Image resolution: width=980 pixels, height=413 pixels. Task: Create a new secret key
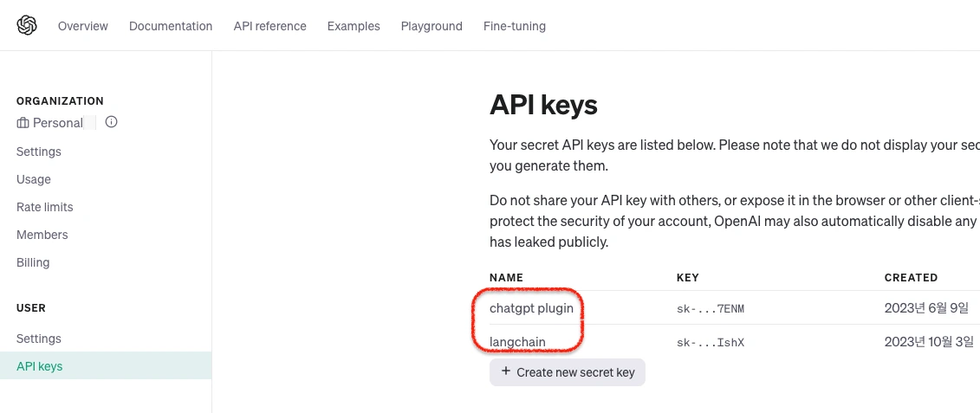pyautogui.click(x=568, y=372)
